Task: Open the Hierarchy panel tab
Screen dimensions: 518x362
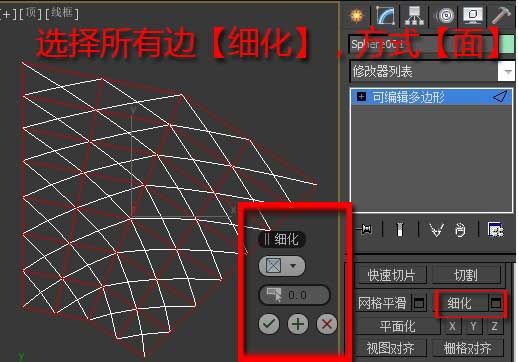Action: tap(414, 15)
